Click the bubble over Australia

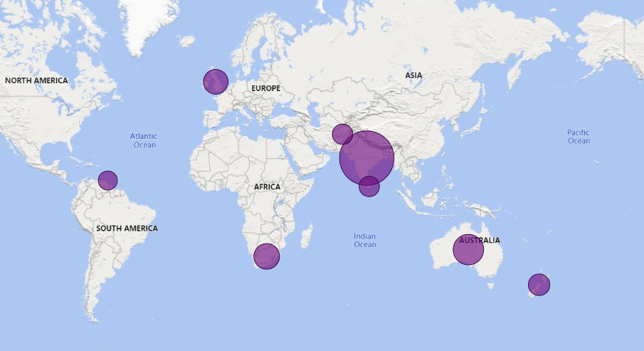click(x=468, y=250)
